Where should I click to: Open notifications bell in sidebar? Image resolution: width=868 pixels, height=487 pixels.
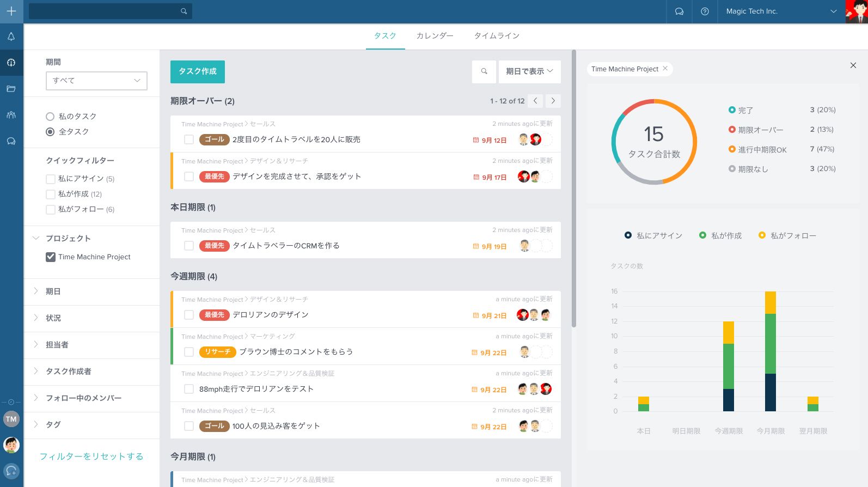click(x=11, y=36)
